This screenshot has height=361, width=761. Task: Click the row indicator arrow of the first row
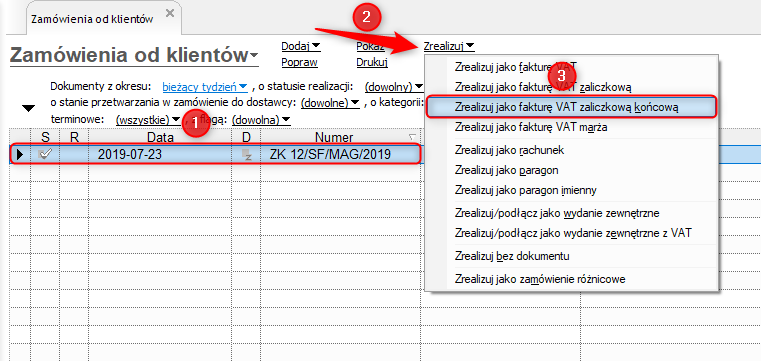point(20,155)
